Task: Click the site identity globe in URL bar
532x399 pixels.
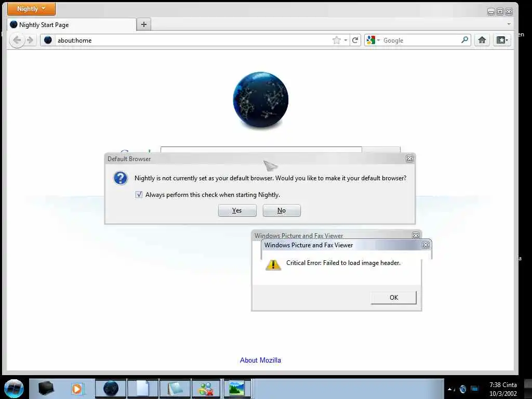Action: (x=48, y=40)
